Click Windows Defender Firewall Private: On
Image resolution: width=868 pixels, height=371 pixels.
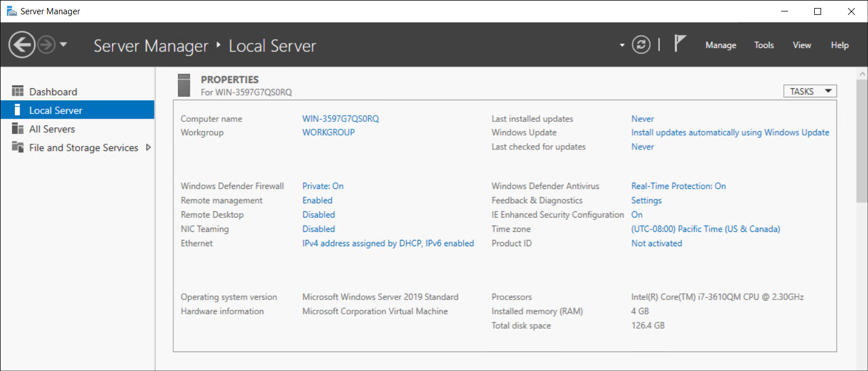323,186
